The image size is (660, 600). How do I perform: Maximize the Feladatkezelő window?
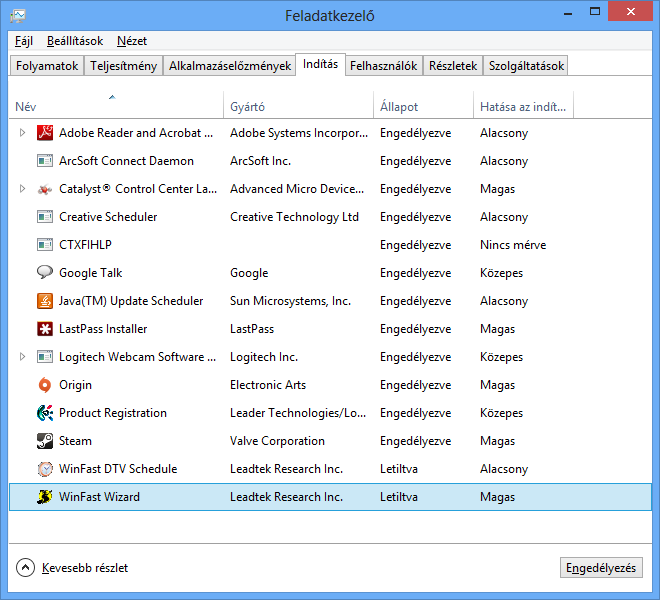point(595,12)
